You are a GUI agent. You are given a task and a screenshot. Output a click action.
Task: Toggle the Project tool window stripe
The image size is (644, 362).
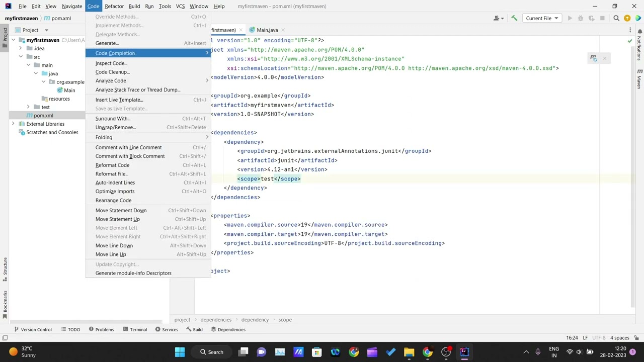point(5,38)
